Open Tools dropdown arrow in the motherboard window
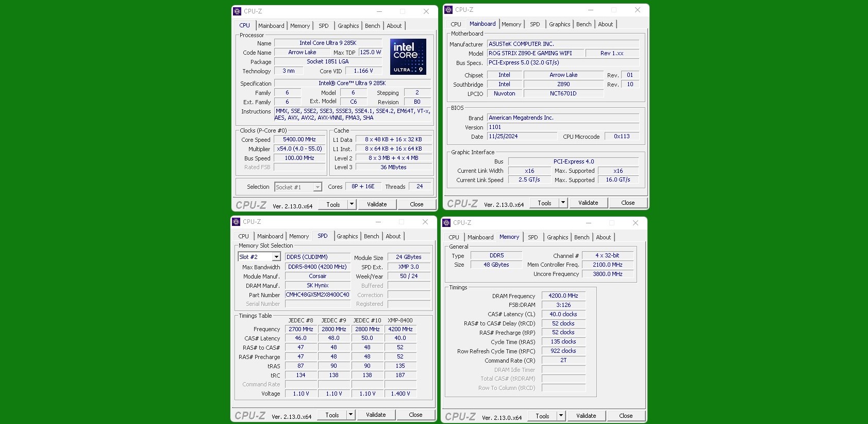This screenshot has height=424, width=868. click(563, 203)
